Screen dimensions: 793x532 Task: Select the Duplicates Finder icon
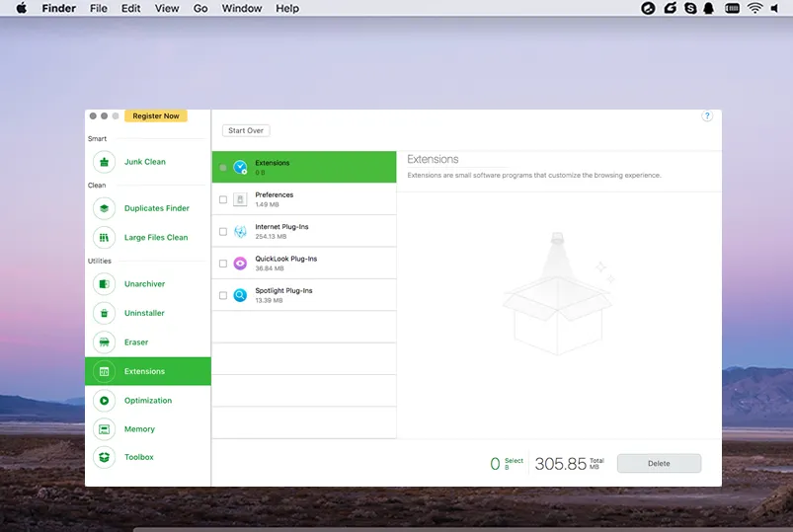[105, 208]
